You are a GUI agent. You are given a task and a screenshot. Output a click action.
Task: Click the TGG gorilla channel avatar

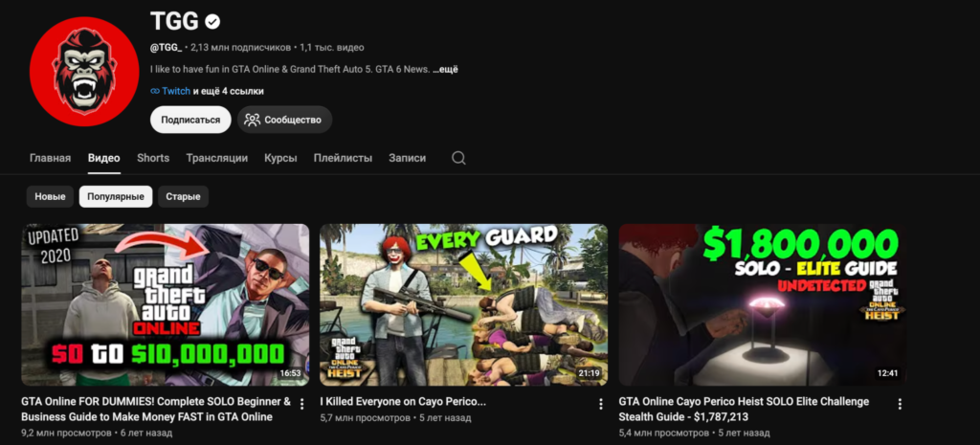pyautogui.click(x=84, y=72)
